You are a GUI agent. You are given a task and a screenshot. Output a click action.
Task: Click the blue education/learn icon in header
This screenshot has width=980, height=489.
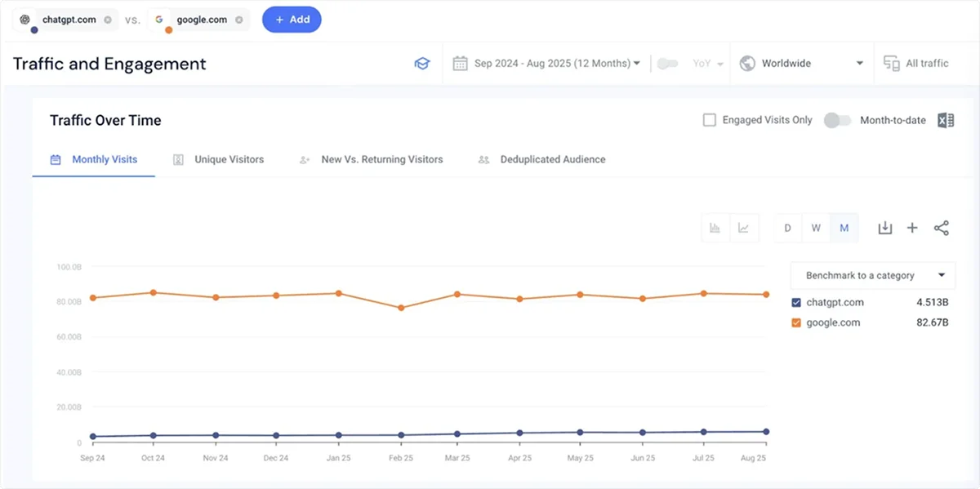(422, 63)
